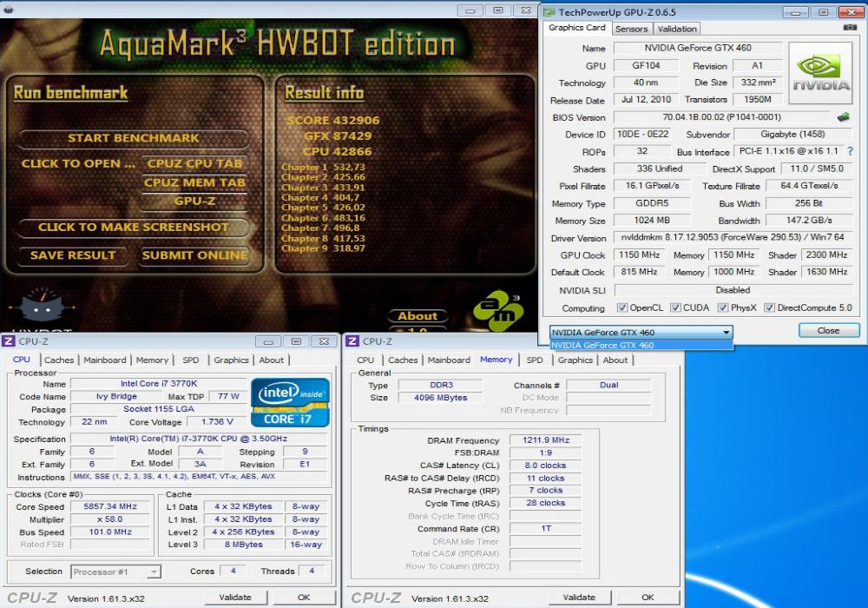Viewport: 868px width, 608px height.
Task: Open Mainboard tab in right CPU-Z window
Action: pos(449,360)
